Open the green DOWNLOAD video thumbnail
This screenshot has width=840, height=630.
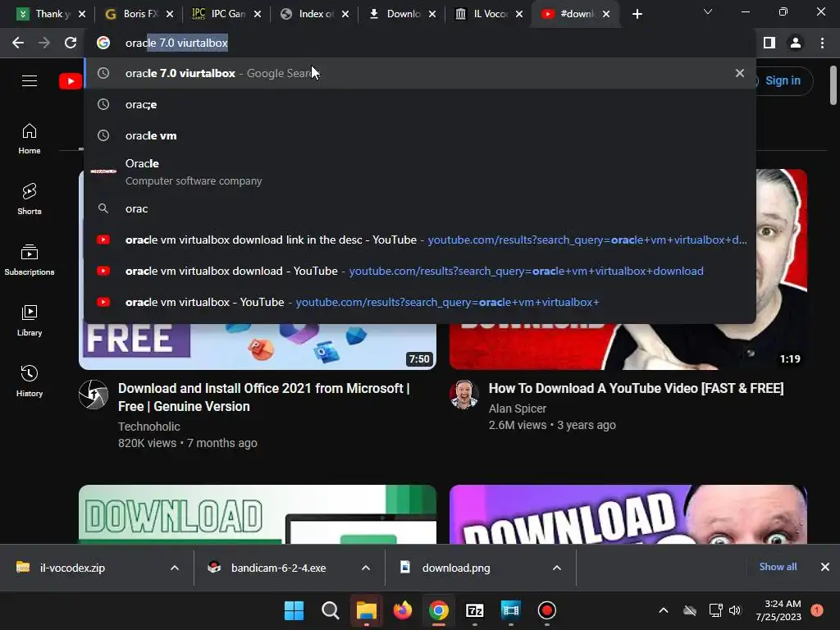point(258,514)
